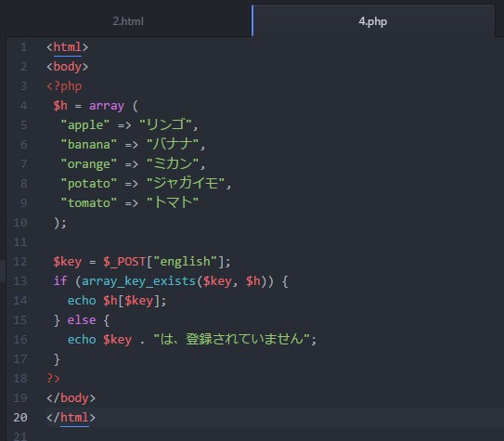Screen dimensions: 504x441
Task: Click the echo statement on line 14
Action: [82, 301]
